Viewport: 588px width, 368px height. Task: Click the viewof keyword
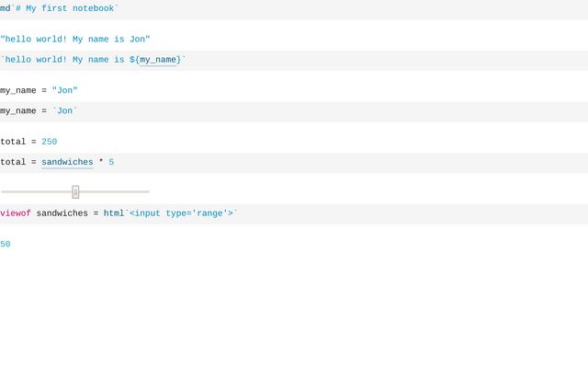pos(16,213)
